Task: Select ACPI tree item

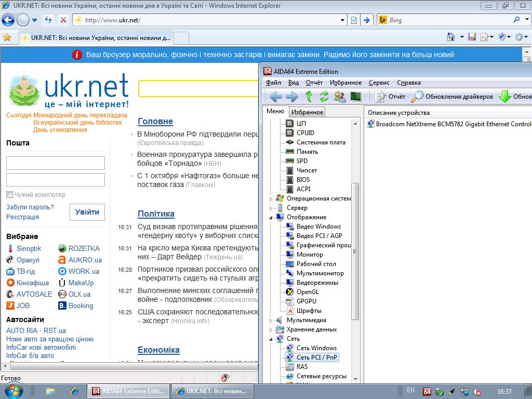Action: coord(303,189)
